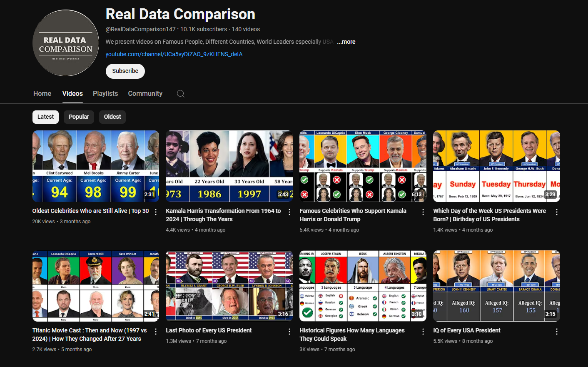The height and width of the screenshot is (367, 588).
Task: Open the youtube.com/channel link
Action: [x=174, y=54]
